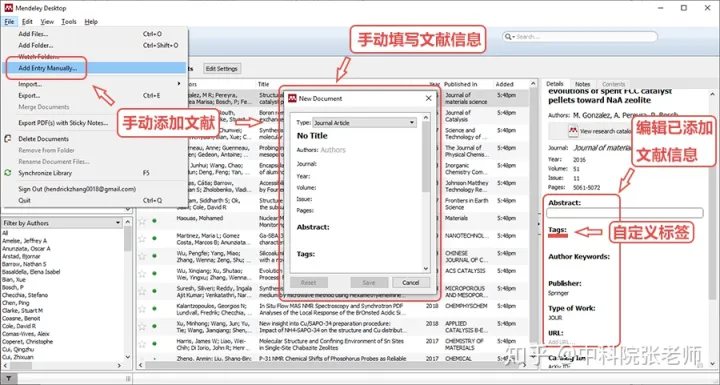Toggle favorite star on Haouas, Mohamed row

click(x=142, y=221)
